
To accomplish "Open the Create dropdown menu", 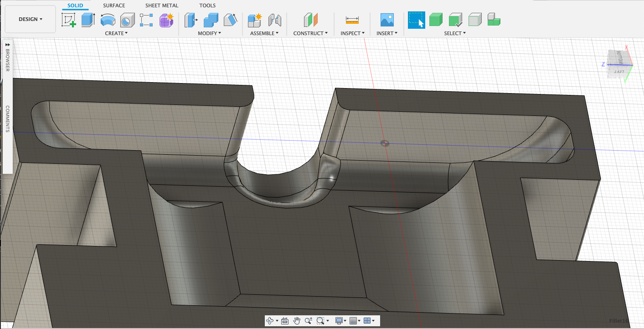I will point(116,33).
